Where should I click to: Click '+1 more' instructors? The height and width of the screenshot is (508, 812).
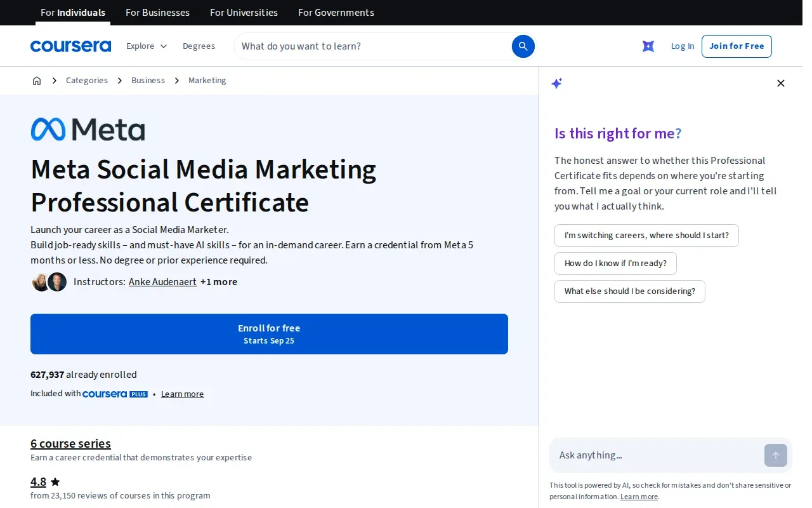[x=219, y=282]
